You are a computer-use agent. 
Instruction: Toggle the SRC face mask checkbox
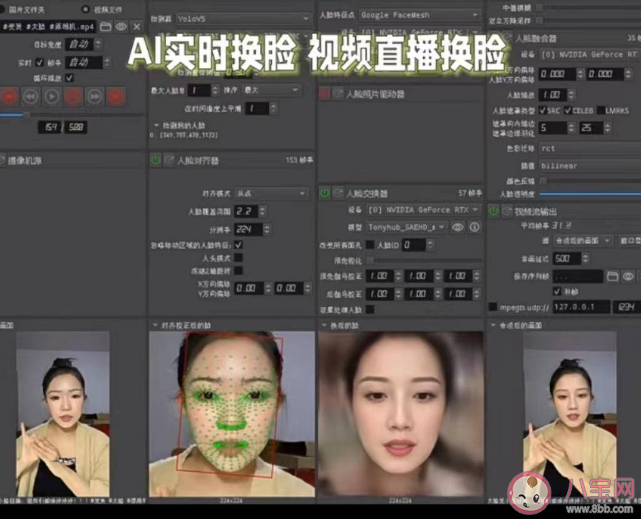[x=542, y=110]
